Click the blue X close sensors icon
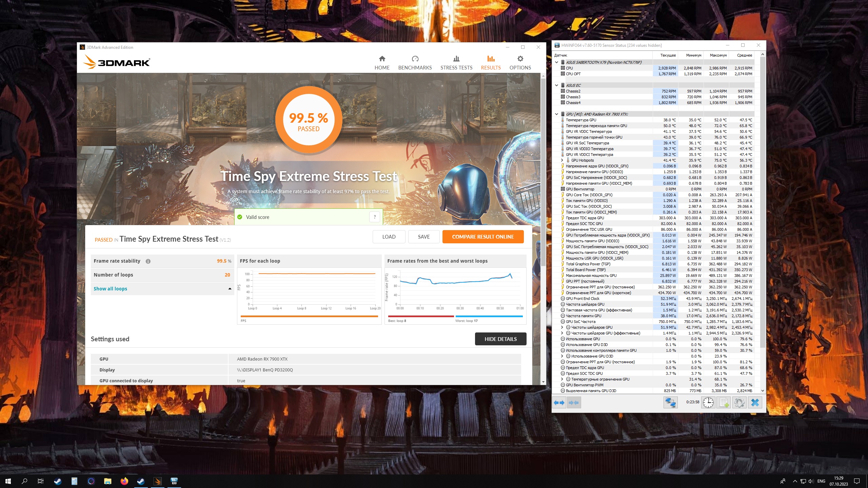Screen dimensions: 868x488 755,403
